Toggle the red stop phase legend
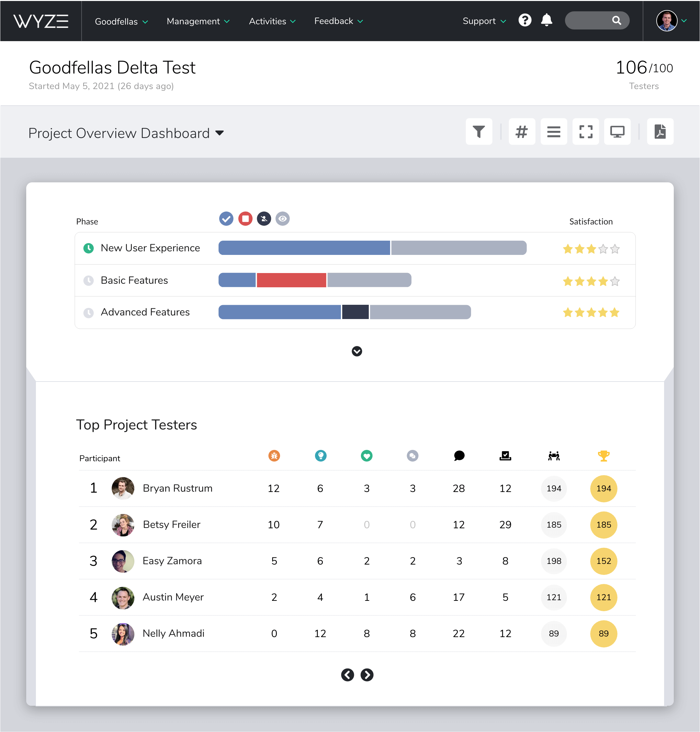 (x=245, y=219)
